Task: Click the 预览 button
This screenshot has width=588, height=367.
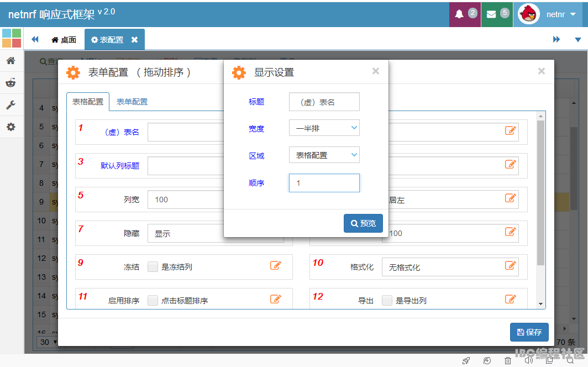Action: (364, 223)
